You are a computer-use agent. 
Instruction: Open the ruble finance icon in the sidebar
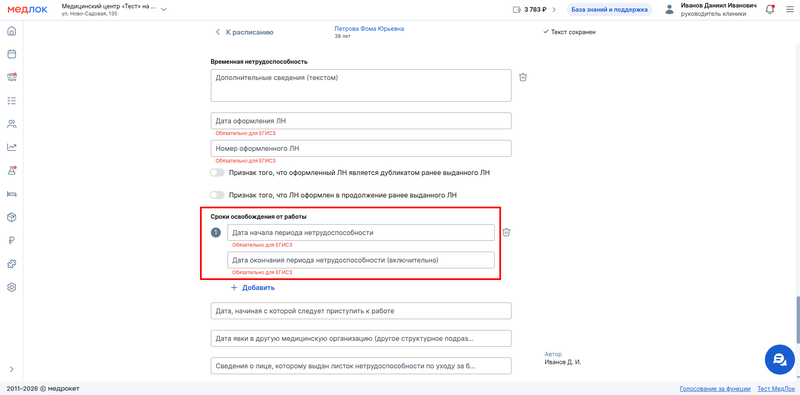12,240
